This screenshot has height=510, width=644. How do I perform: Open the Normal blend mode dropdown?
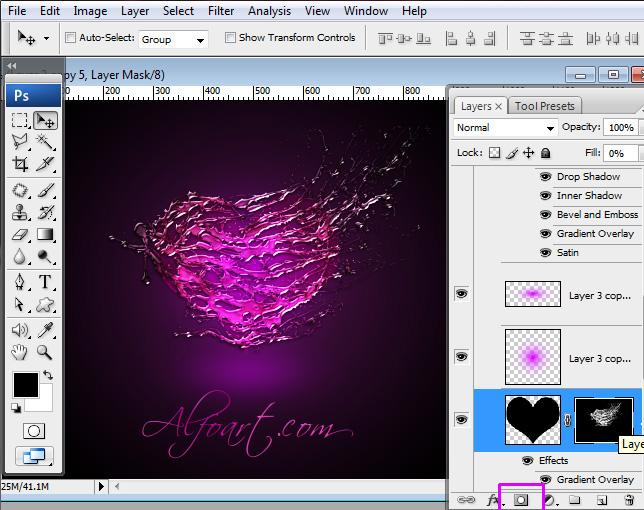click(x=506, y=128)
